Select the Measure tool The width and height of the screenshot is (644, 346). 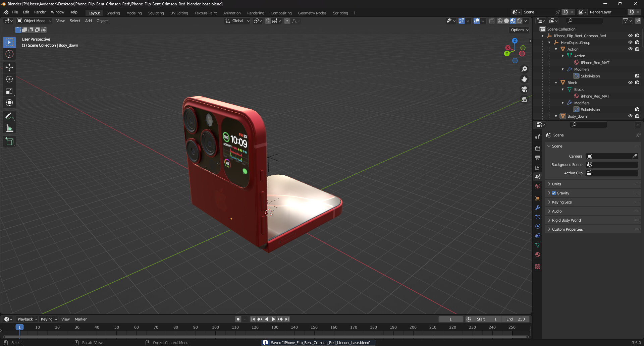point(9,128)
